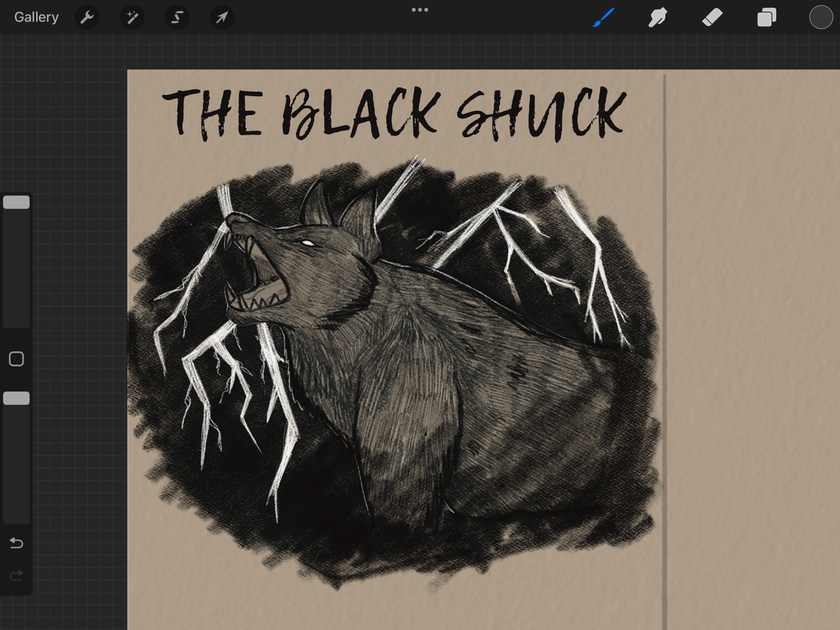Activate the Transform arrow tool

pyautogui.click(x=222, y=17)
